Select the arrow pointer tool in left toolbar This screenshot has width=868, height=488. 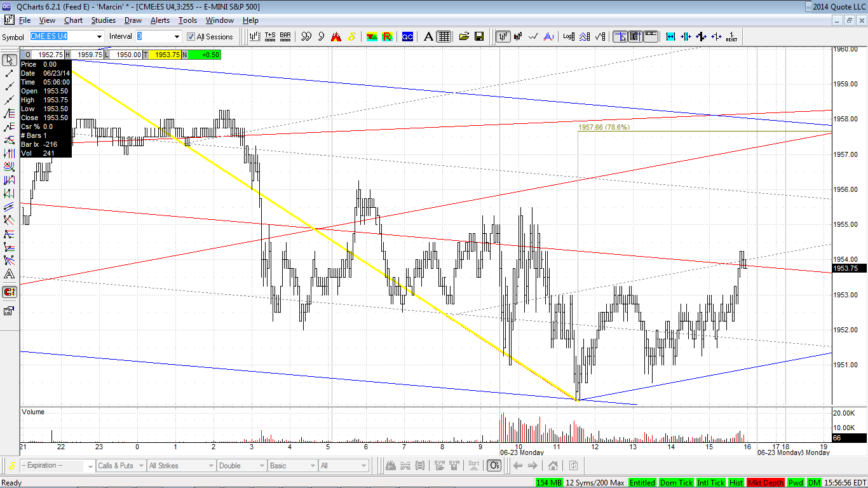(10, 60)
